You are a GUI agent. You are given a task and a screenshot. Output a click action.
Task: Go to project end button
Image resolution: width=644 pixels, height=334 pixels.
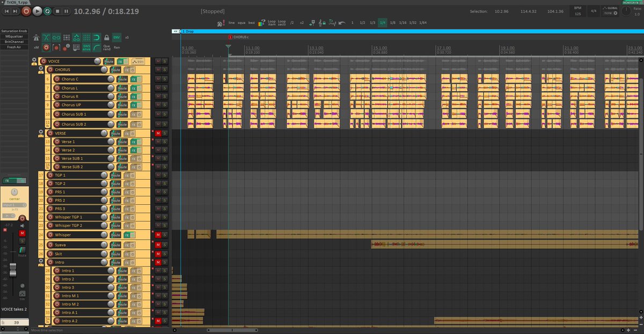tap(16, 11)
